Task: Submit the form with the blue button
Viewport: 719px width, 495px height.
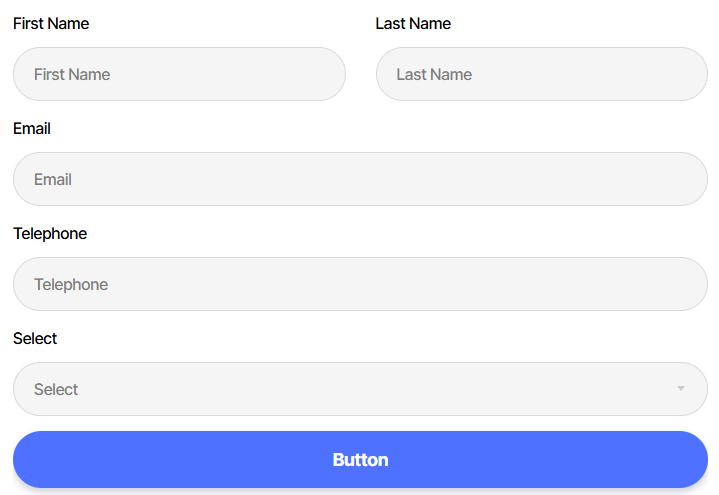Action: tap(360, 460)
